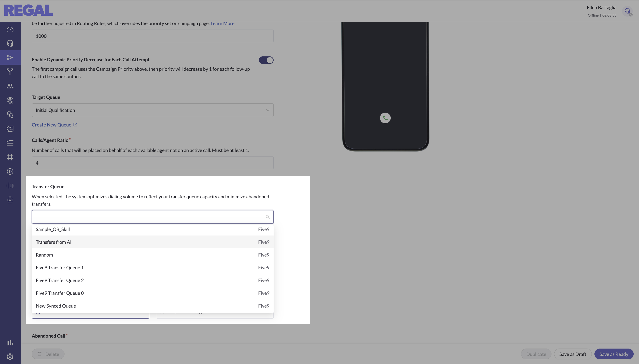Click Save as Ready button
This screenshot has width=639, height=364.
tap(613, 354)
